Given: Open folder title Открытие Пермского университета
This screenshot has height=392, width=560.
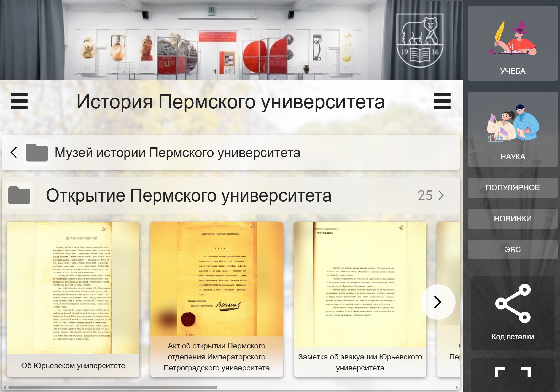Looking at the screenshot, I should pyautogui.click(x=189, y=195).
